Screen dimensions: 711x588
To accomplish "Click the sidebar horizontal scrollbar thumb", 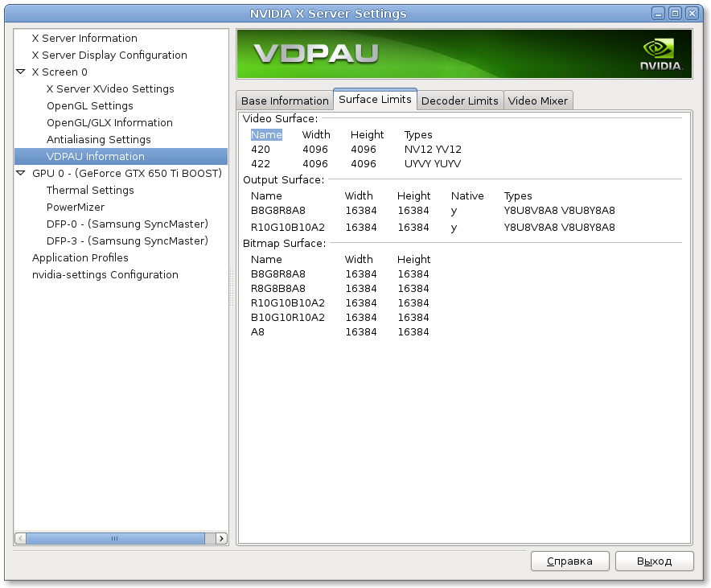I will coord(115,538).
